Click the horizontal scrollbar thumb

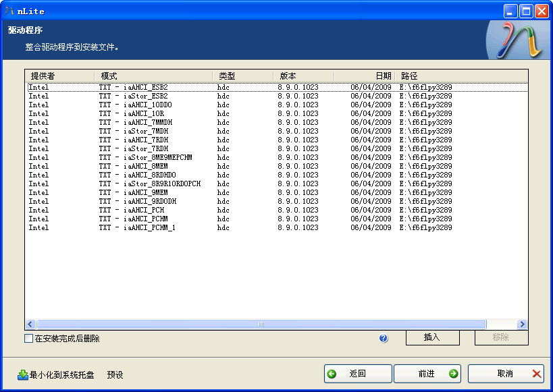[x=261, y=324]
